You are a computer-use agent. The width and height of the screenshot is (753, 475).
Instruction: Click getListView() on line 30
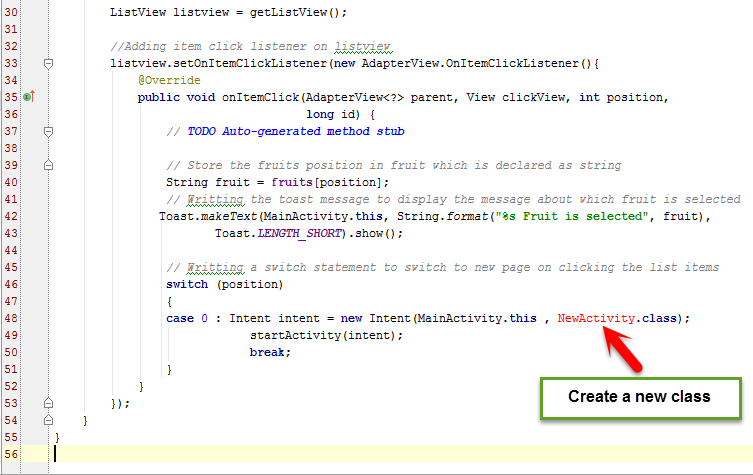point(294,12)
